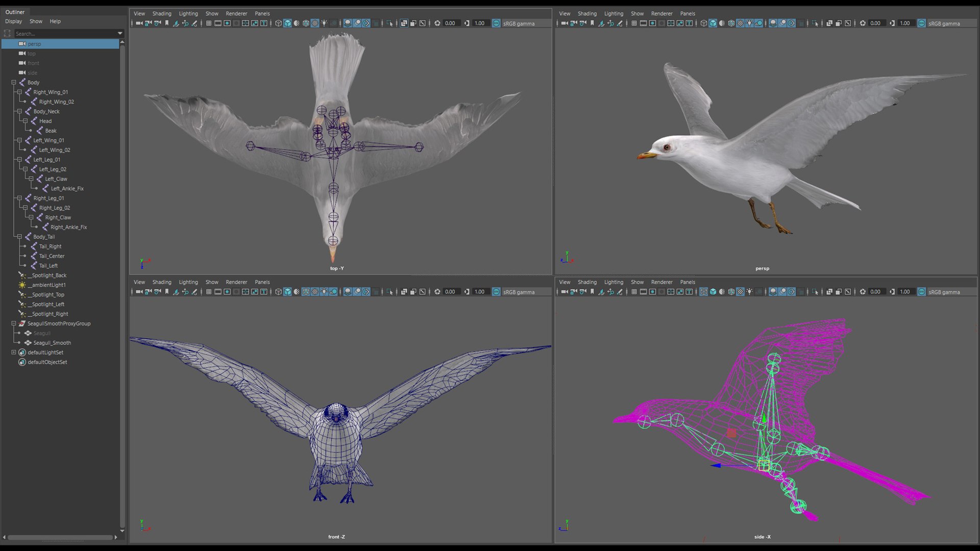Screen dimensions: 980x551
Task: Toggle Textured checker icon in top view toolbar
Action: pyautogui.click(x=315, y=23)
